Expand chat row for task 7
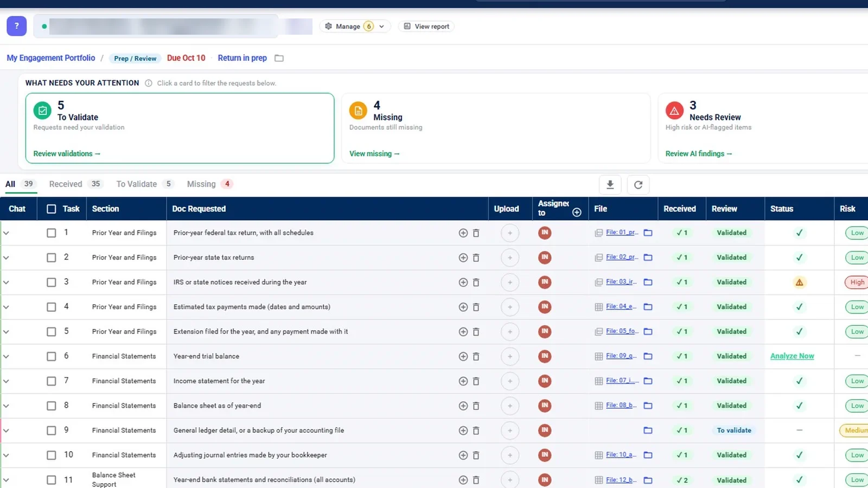868x488 pixels. click(x=6, y=381)
